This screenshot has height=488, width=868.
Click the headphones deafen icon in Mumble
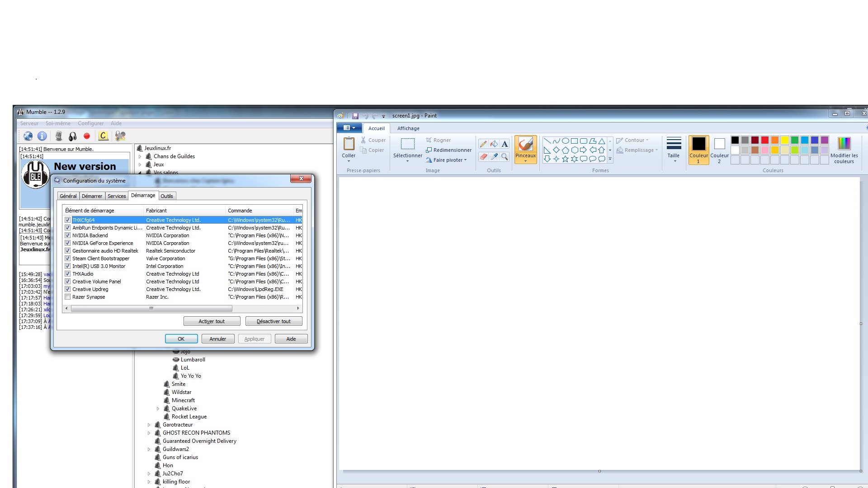click(x=72, y=136)
